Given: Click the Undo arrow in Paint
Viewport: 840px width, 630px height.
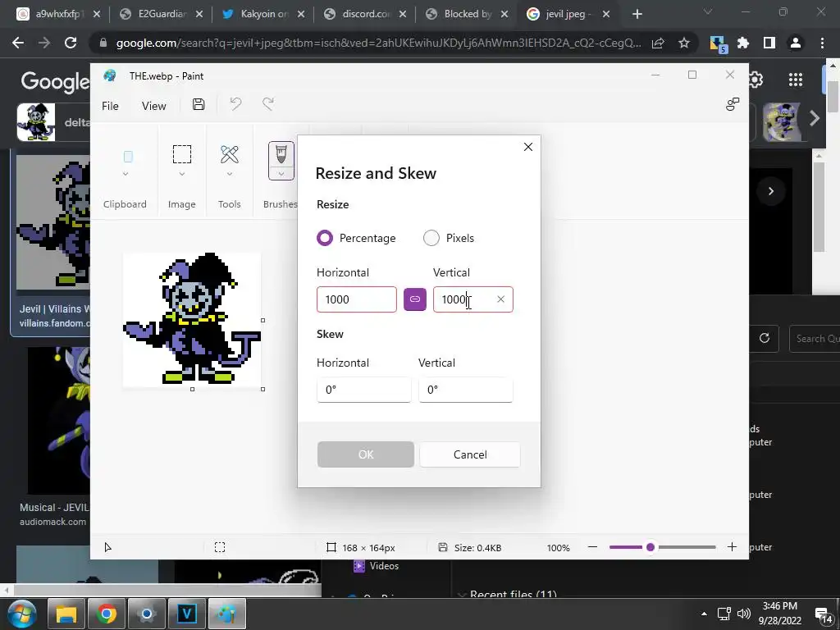Looking at the screenshot, I should point(235,104).
